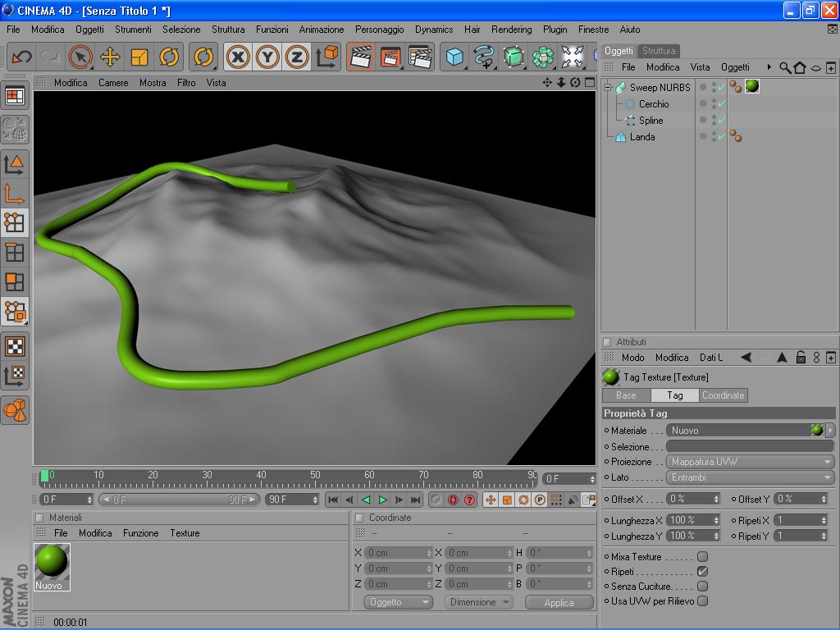The width and height of the screenshot is (840, 630).
Task: Select the Rotate tool icon
Action: (169, 57)
